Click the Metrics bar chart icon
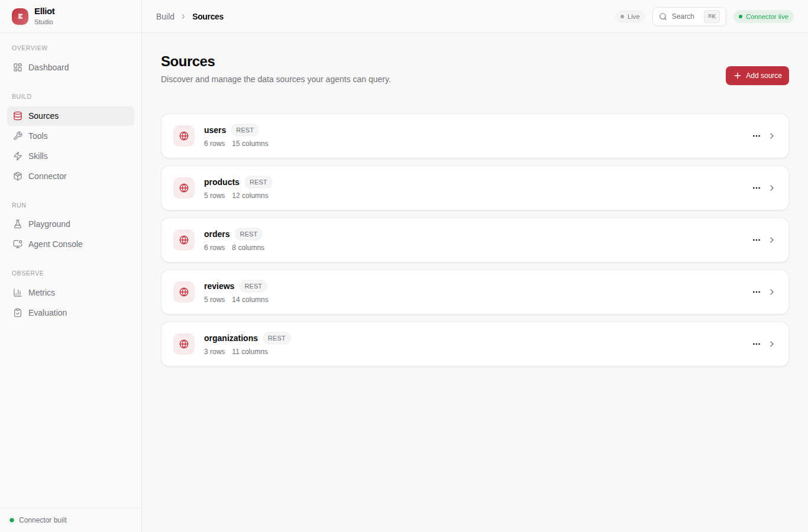 point(18,293)
